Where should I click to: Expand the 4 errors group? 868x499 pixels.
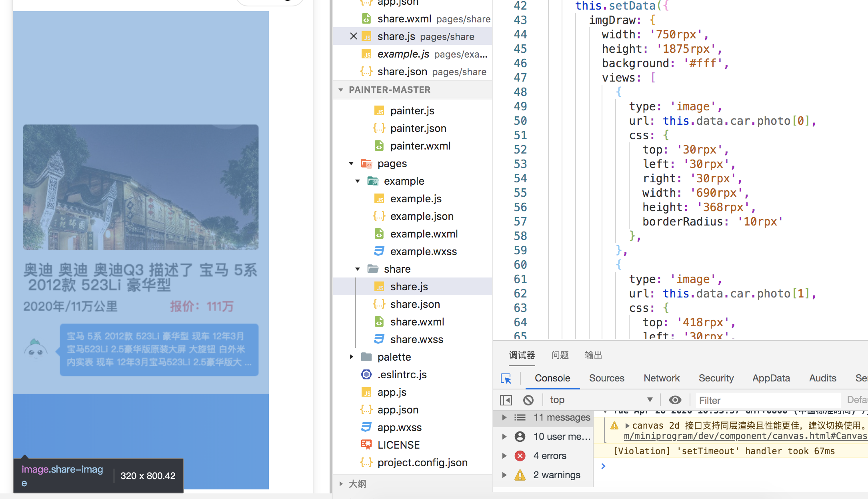(x=504, y=456)
